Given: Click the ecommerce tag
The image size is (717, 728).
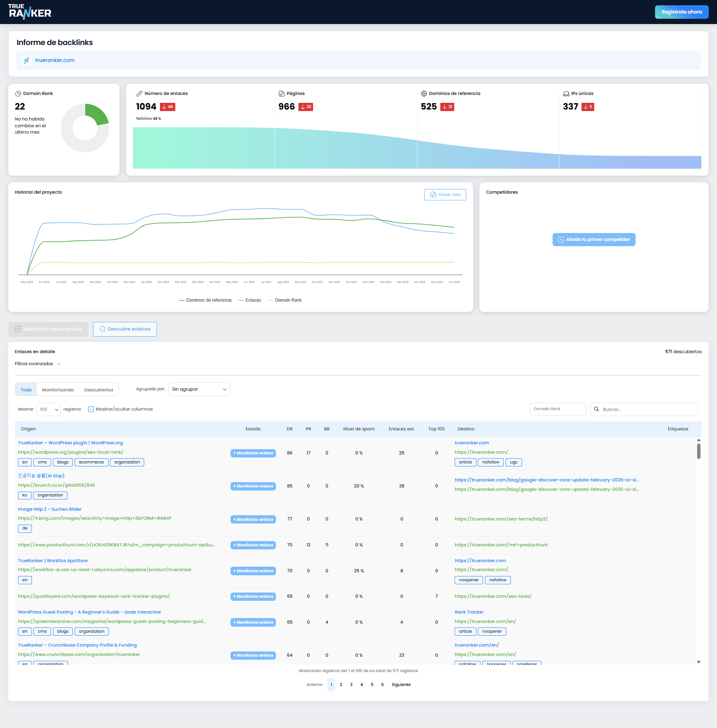Looking at the screenshot, I should tap(92, 462).
